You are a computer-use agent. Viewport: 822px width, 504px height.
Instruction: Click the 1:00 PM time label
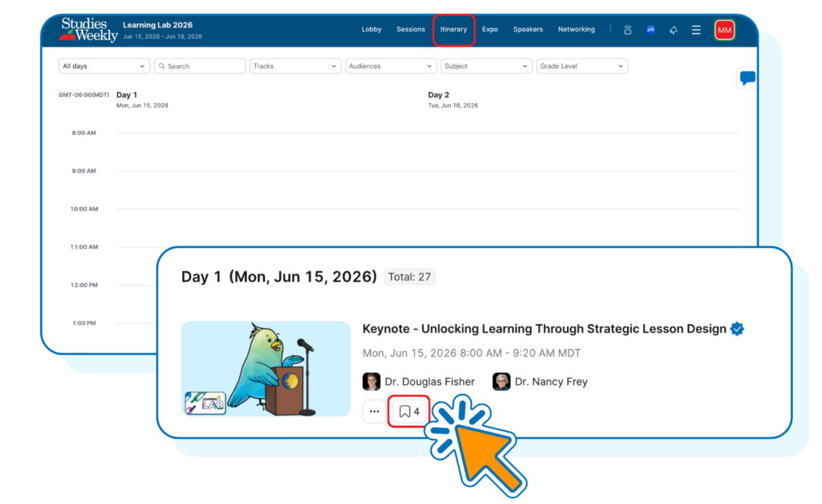coord(83,323)
